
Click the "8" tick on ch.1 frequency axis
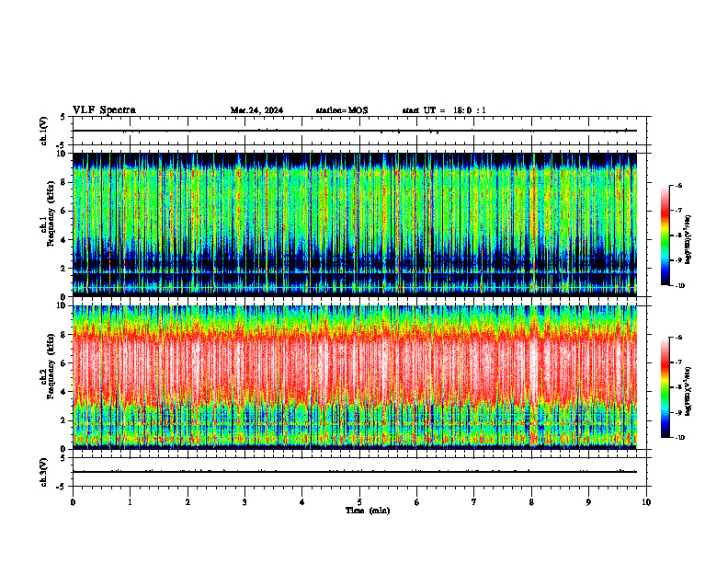64,182
